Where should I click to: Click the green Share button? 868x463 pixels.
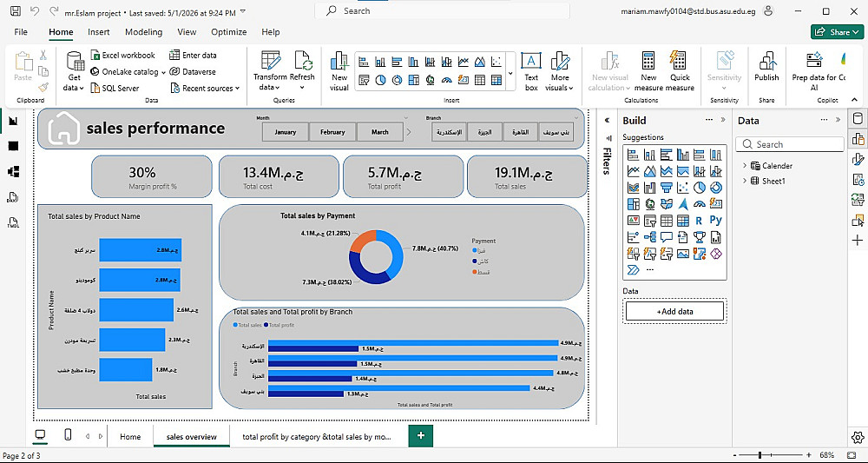click(837, 32)
